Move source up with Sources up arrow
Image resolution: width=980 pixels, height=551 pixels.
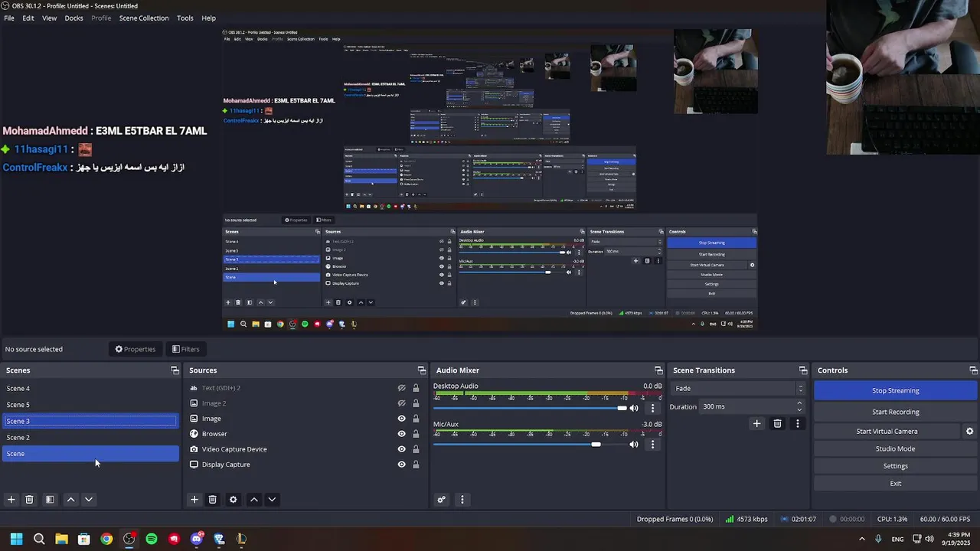click(x=254, y=500)
